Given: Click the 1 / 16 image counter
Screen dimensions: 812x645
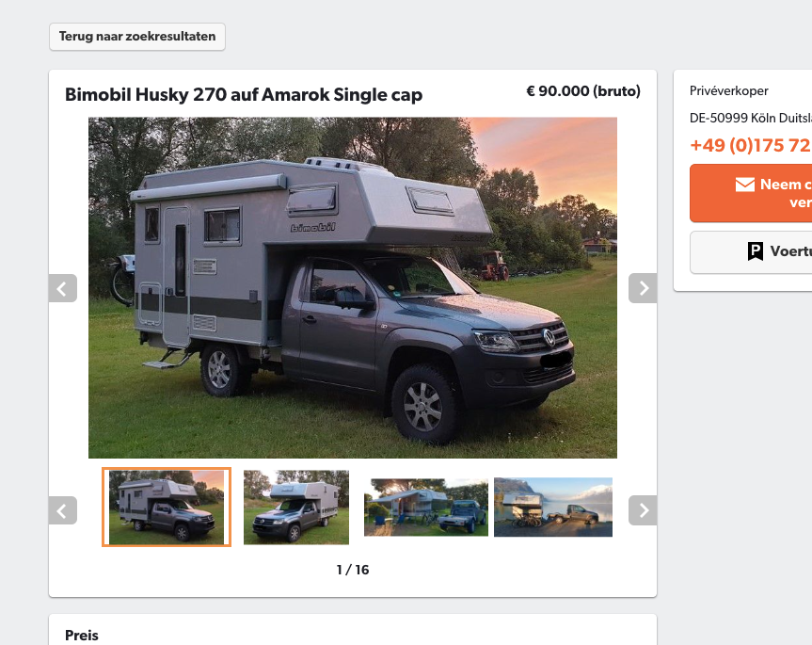Looking at the screenshot, I should tap(353, 570).
